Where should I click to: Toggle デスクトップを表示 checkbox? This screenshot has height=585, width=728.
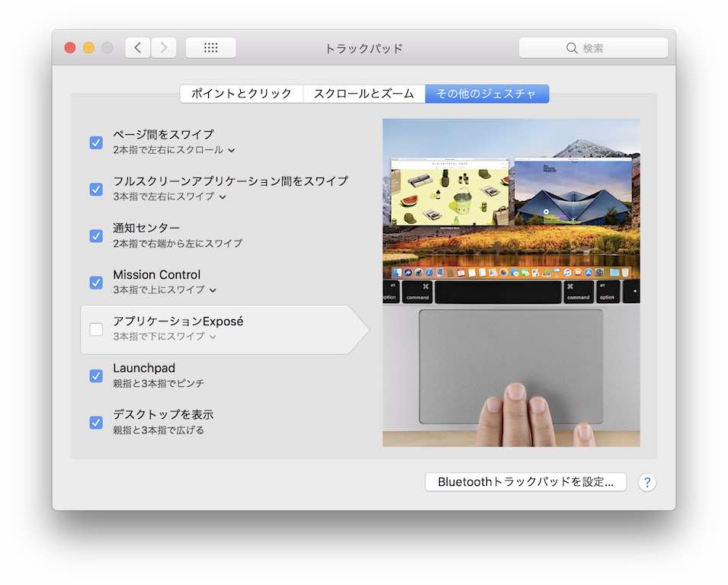click(x=96, y=422)
